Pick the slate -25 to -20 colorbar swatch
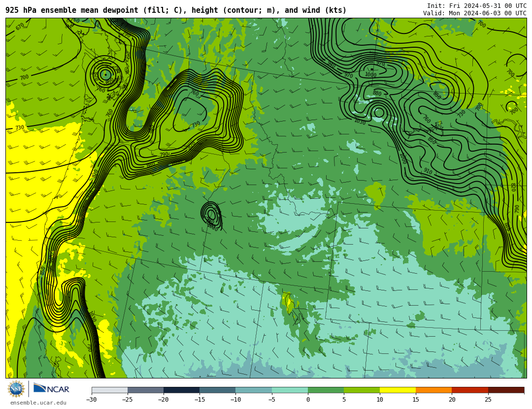This screenshot has width=532, height=409. [x=145, y=390]
